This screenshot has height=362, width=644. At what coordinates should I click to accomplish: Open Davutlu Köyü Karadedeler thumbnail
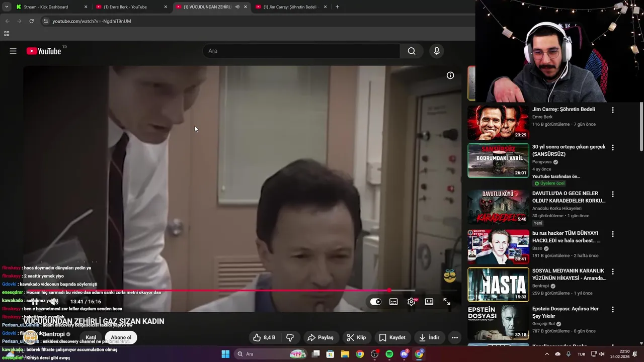(498, 207)
